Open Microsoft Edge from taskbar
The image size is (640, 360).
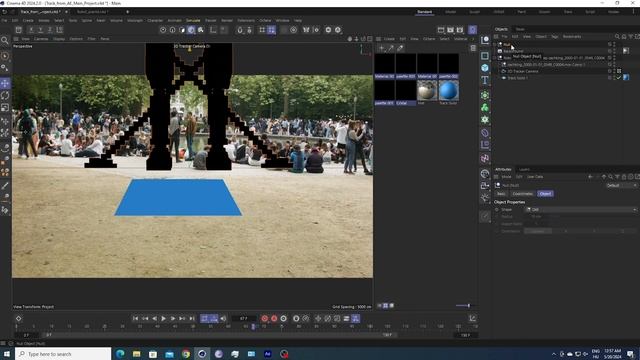click(120, 354)
